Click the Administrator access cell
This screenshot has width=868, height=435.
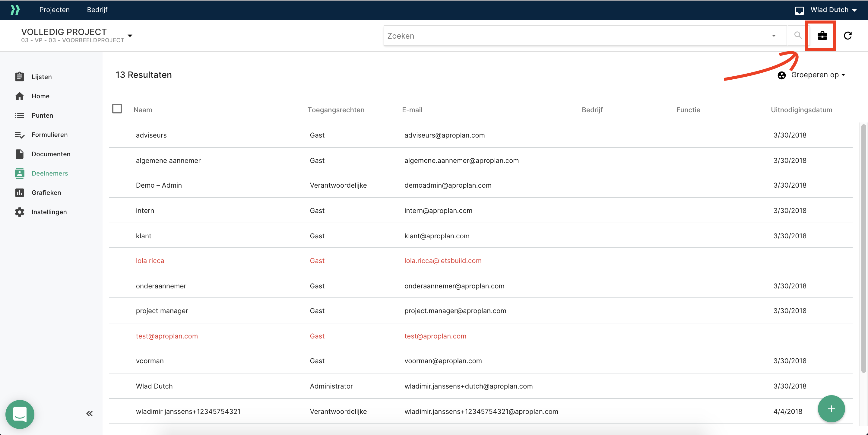point(331,386)
